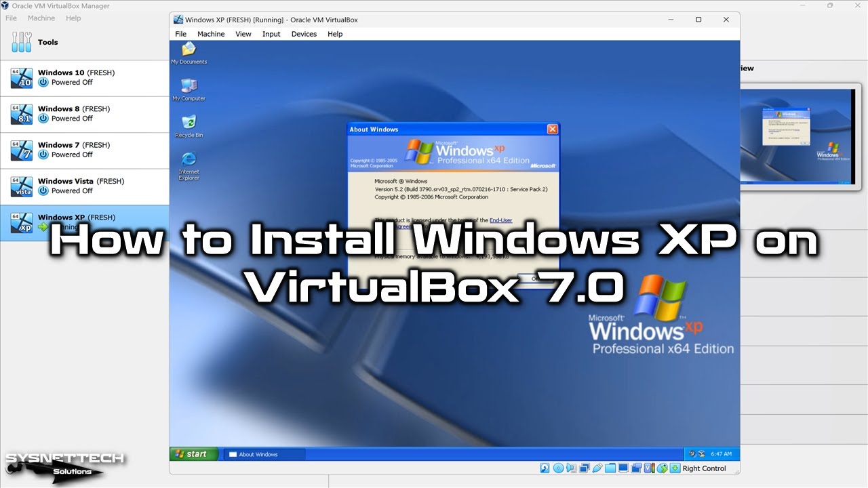
Task: Open the End-User license link
Action: point(500,220)
